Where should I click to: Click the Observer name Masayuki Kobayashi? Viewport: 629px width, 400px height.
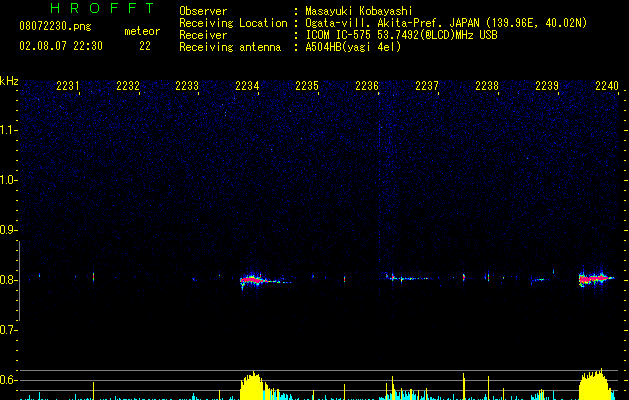358,11
